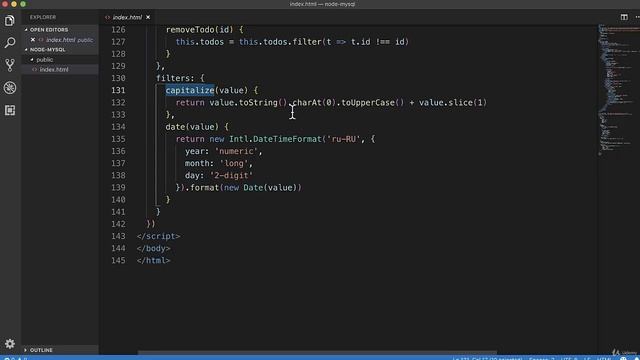Viewport: 640px width, 360px height.
Task: Click "filters:" on line 130
Action: pyautogui.click(x=175, y=78)
